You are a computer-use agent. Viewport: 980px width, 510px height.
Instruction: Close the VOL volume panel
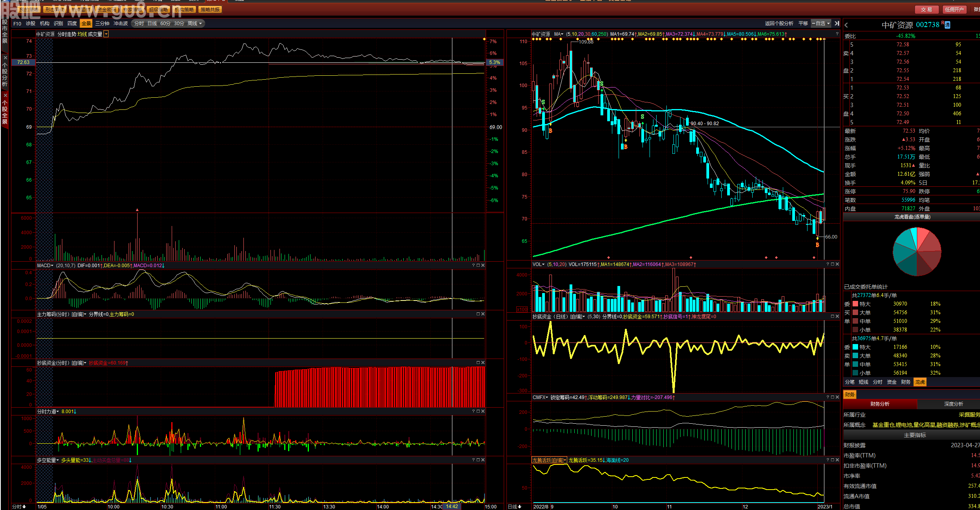click(x=837, y=264)
